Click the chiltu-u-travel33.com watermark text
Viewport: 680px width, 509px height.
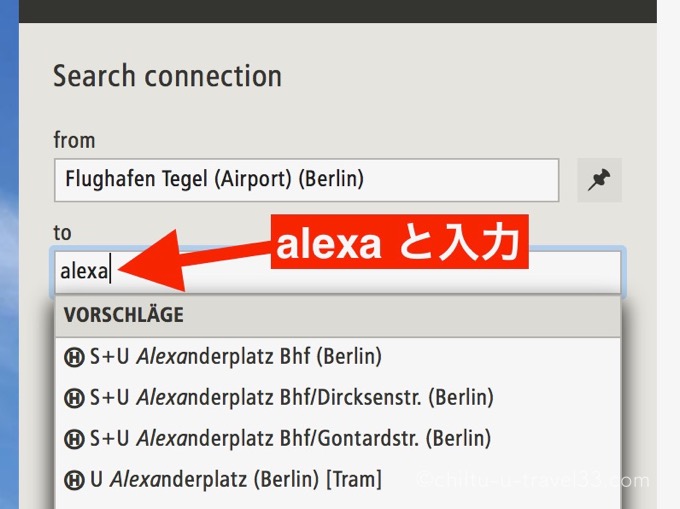pyautogui.click(x=533, y=480)
